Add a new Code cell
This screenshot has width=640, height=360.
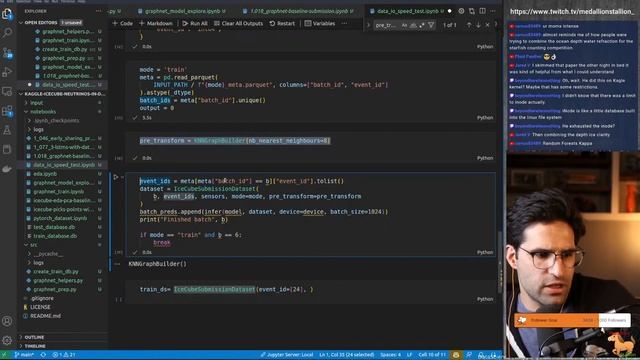(x=122, y=23)
